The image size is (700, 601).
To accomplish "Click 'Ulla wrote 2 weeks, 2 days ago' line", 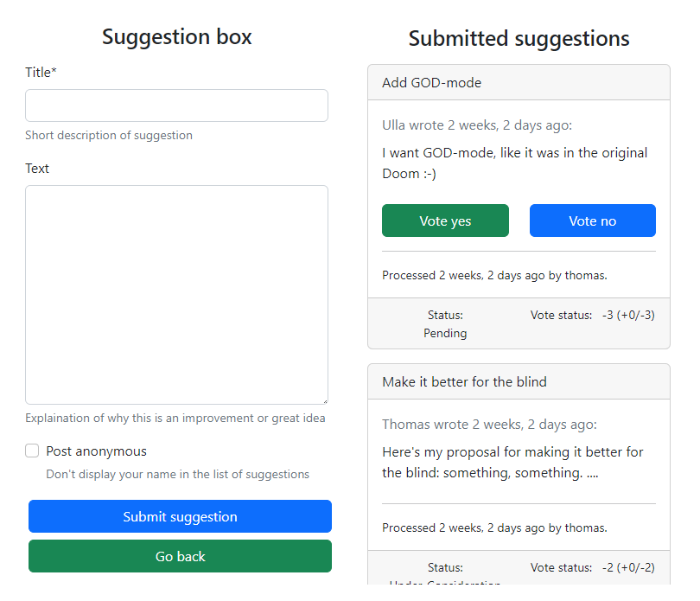I will [477, 125].
